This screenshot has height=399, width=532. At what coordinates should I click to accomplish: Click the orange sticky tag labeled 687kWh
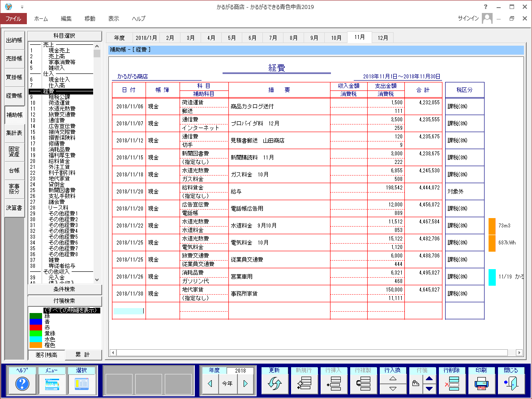coord(492,243)
